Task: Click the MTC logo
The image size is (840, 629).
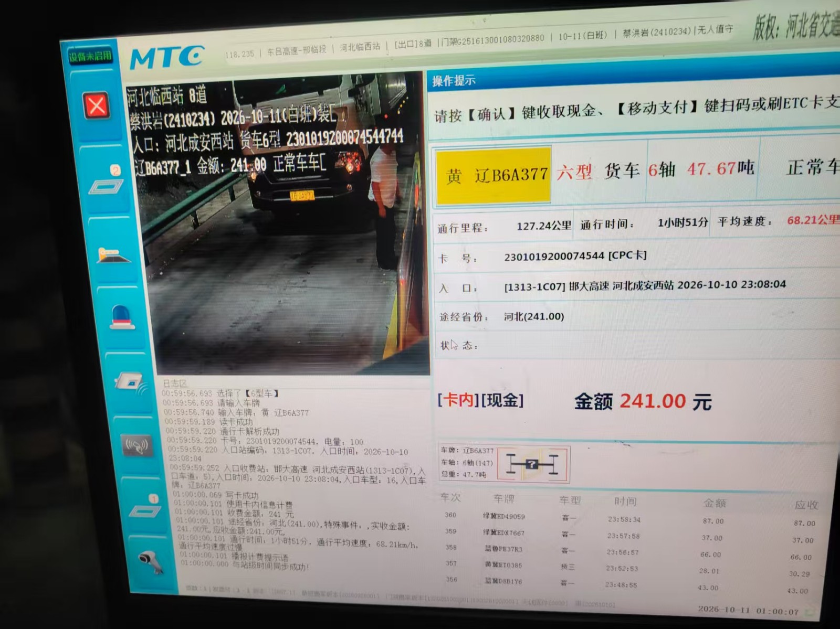Action: click(x=167, y=57)
